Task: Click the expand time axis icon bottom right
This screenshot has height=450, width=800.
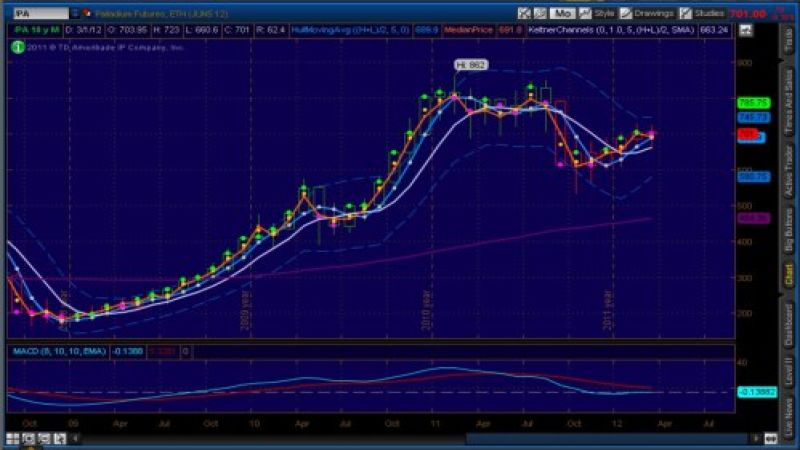Action: tap(770, 438)
